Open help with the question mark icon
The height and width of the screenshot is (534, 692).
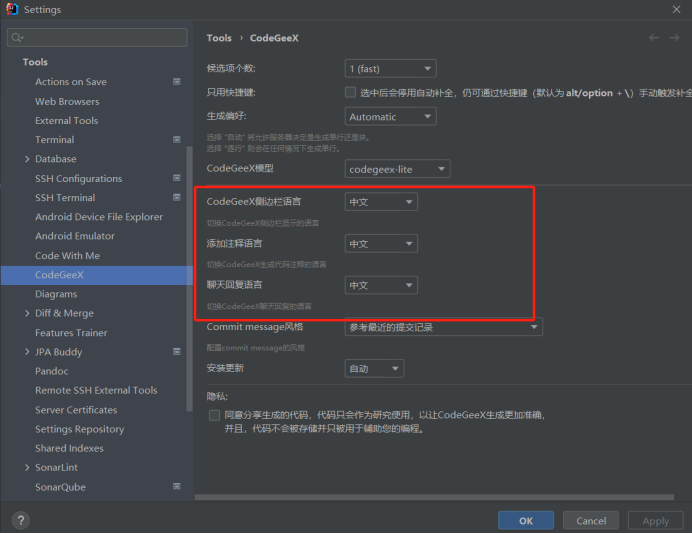pyautogui.click(x=21, y=520)
